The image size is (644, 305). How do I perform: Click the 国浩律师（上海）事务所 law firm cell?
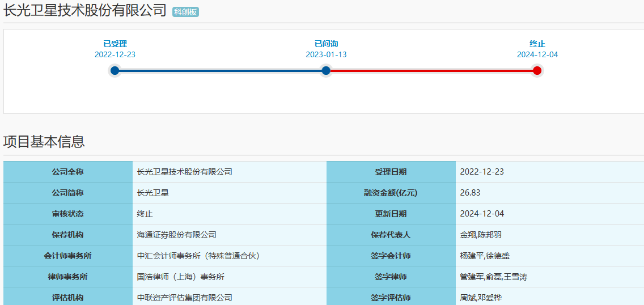[x=181, y=277]
